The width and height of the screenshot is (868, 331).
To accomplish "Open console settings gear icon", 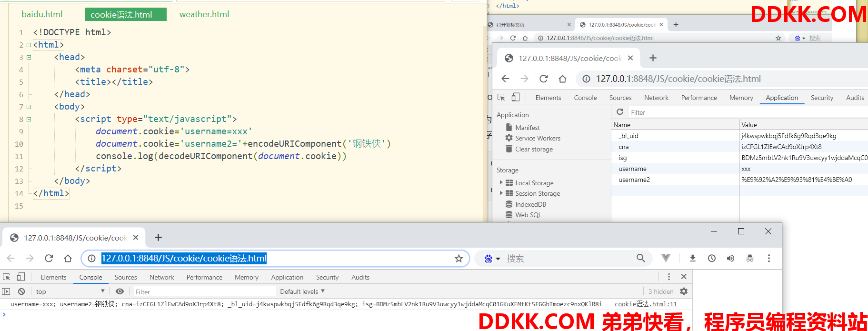I will click(684, 291).
